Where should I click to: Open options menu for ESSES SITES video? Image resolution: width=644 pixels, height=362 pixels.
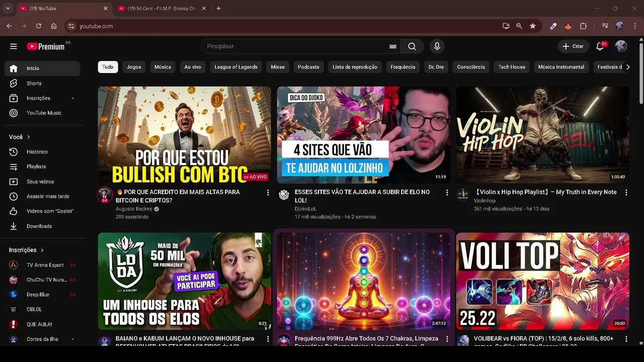[x=447, y=193]
